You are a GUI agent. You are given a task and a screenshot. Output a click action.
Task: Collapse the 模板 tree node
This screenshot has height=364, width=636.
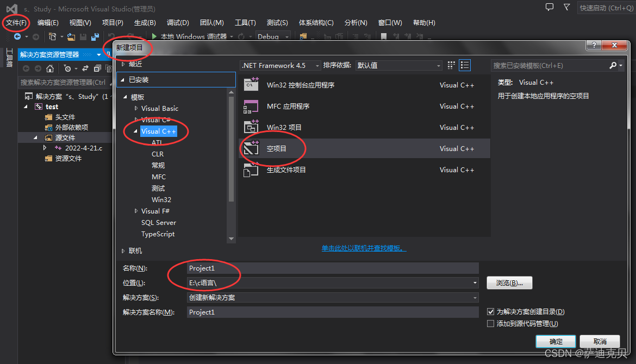pyautogui.click(x=126, y=97)
